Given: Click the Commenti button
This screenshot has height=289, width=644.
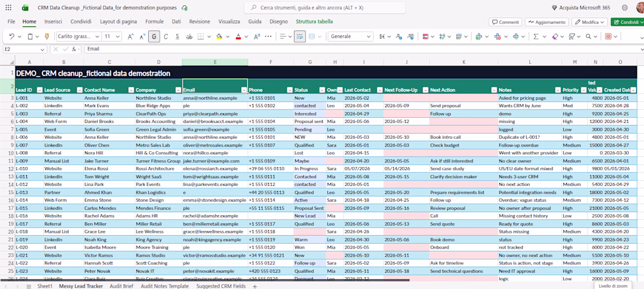Looking at the screenshot, I should [505, 22].
